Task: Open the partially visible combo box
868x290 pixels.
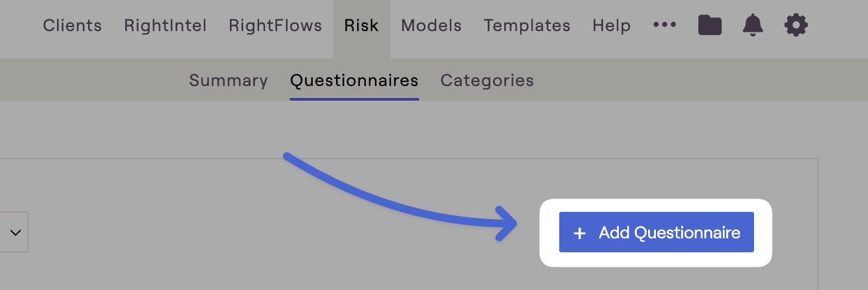Action: (x=14, y=232)
